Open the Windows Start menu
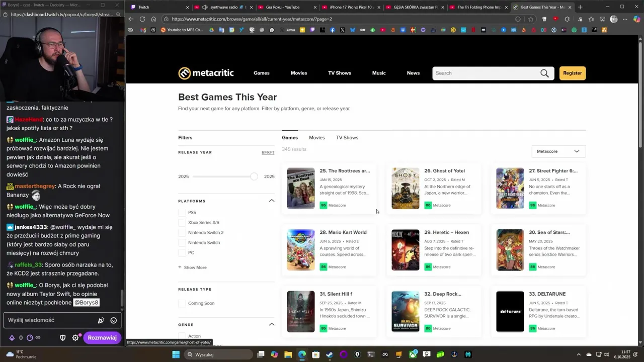The width and height of the screenshot is (644, 362). click(176, 354)
